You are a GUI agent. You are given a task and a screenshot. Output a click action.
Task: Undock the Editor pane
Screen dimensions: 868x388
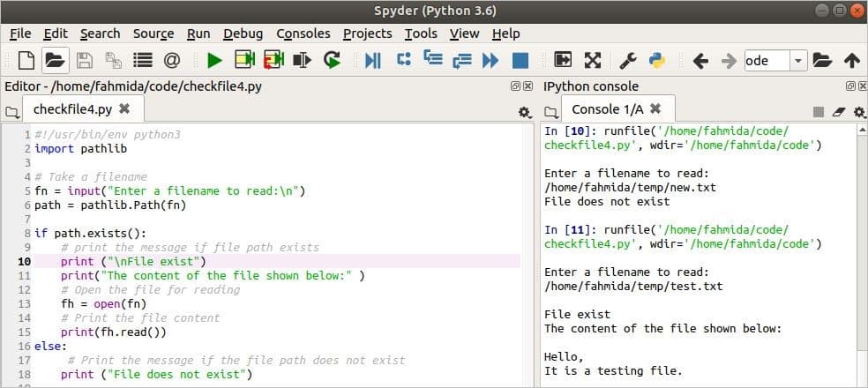coord(515,86)
